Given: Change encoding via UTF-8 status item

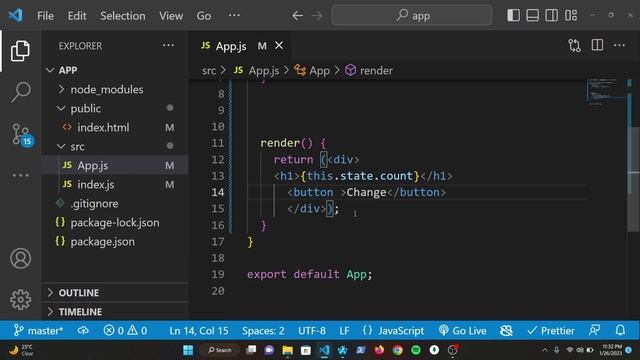Looking at the screenshot, I should tap(312, 331).
